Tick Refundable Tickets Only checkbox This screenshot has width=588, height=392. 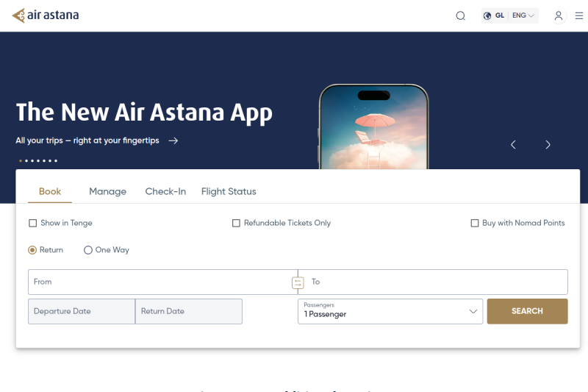pyautogui.click(x=236, y=223)
